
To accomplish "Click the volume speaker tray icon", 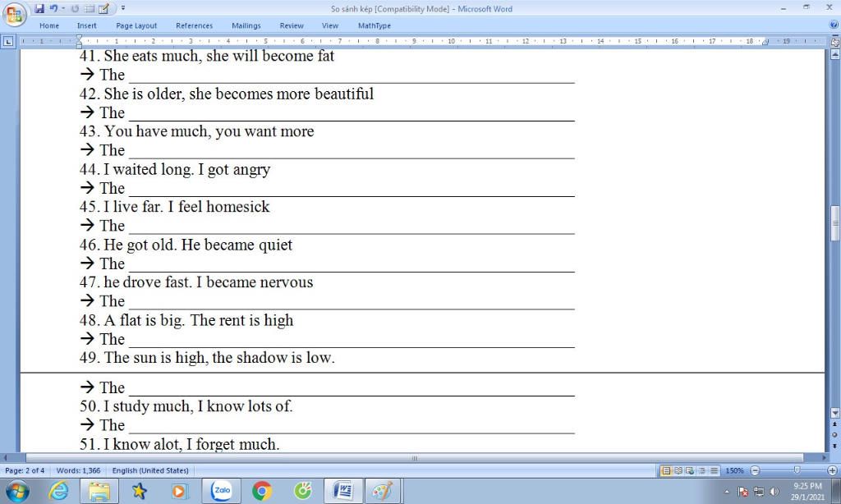I will [x=774, y=492].
